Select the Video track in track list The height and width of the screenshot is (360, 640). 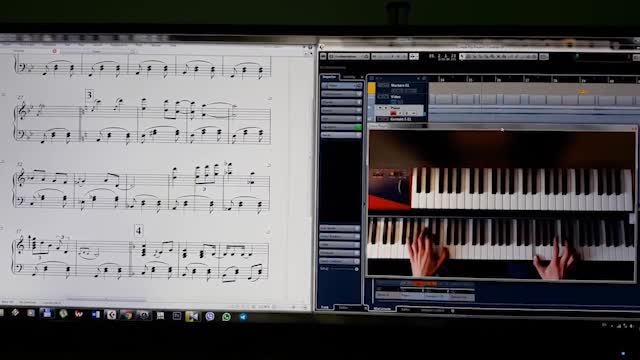click(x=396, y=97)
